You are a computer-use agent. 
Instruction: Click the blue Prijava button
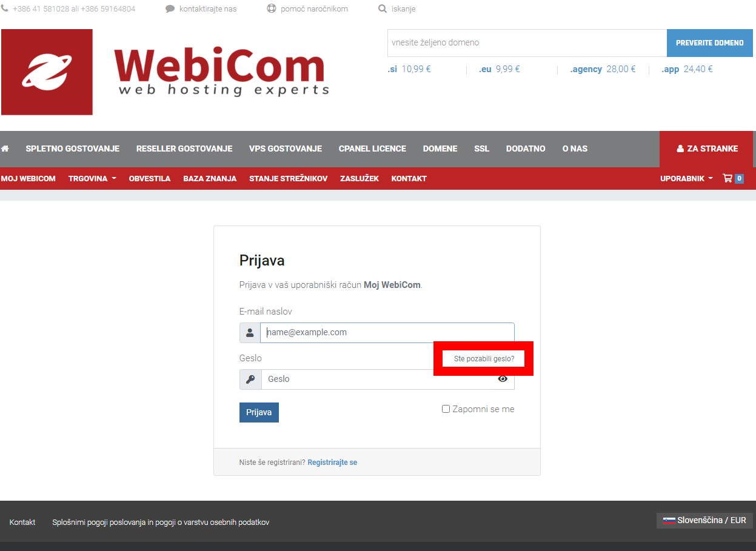259,412
